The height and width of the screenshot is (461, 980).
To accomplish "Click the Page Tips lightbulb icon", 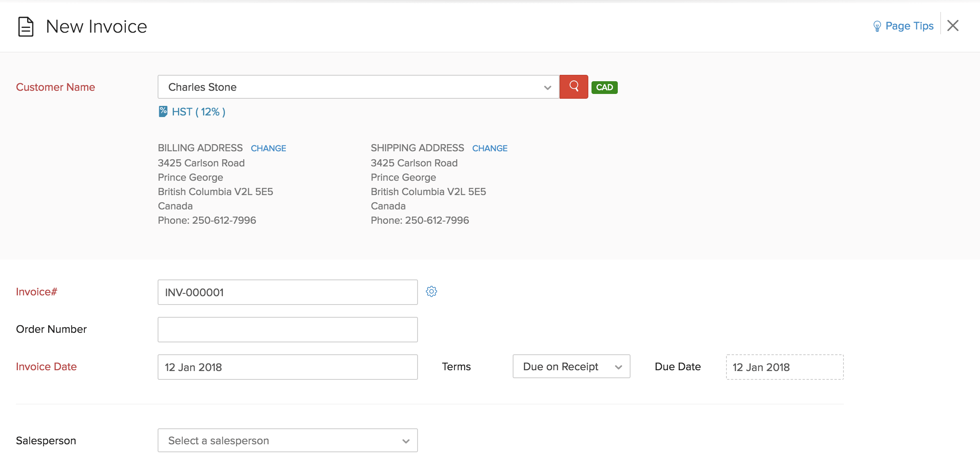I will coord(877,25).
